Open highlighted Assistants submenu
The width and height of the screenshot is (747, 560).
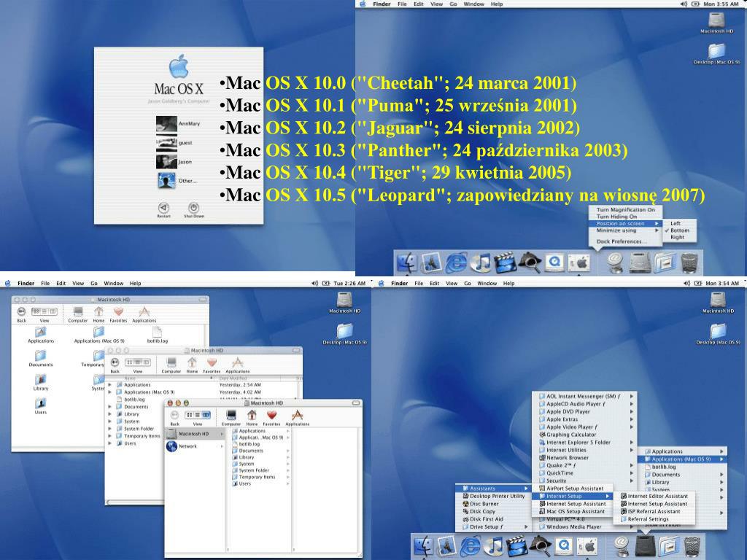[x=493, y=489]
